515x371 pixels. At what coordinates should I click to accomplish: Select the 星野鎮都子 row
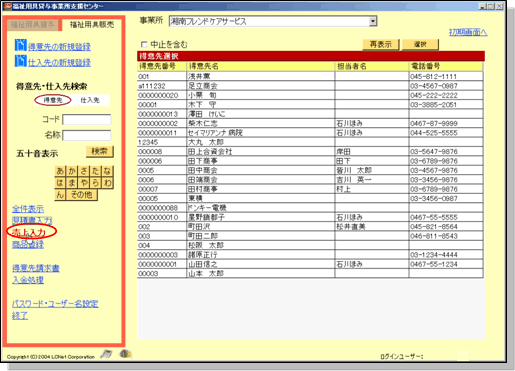tap(310, 217)
